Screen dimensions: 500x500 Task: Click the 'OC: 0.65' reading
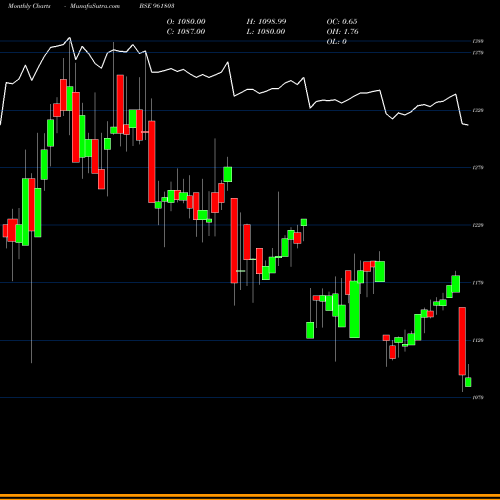pos(342,22)
